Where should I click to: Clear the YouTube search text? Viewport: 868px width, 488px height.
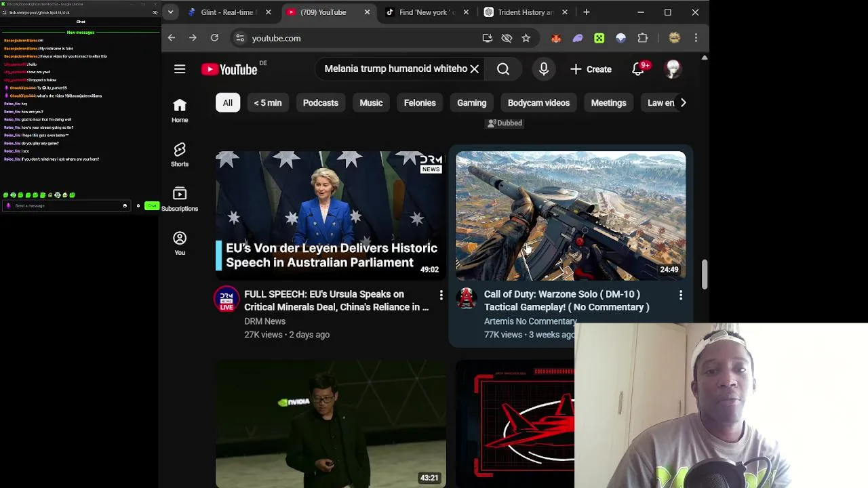(475, 68)
